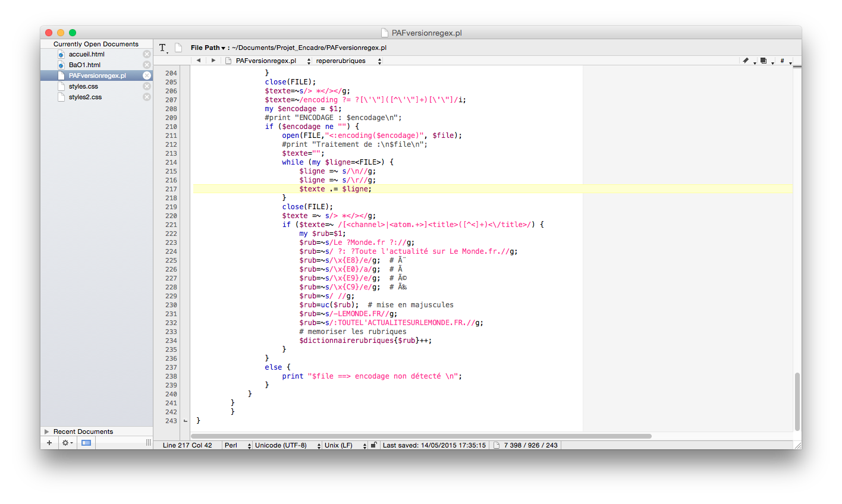Viewport: 842px width, 504px height.
Task: Click the document icon before PAFversionregex.pl in the navigation bar
Action: click(228, 61)
